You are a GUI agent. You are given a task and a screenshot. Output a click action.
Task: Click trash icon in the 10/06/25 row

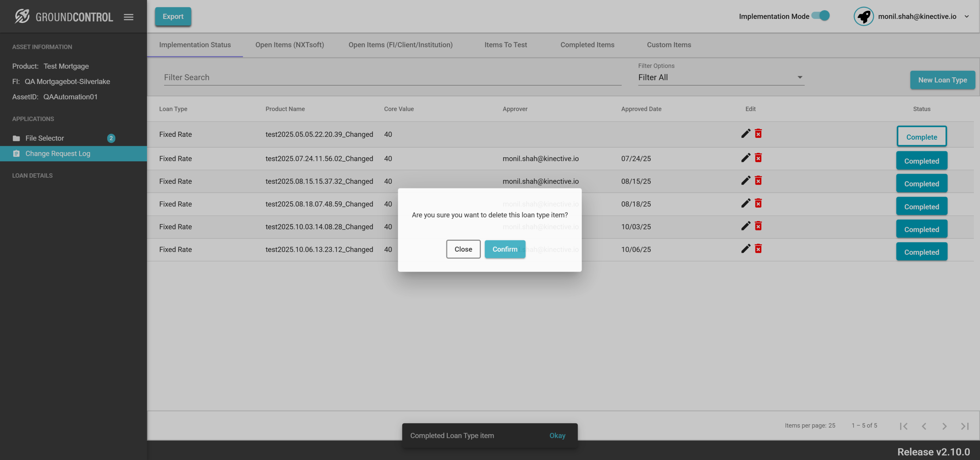point(758,249)
